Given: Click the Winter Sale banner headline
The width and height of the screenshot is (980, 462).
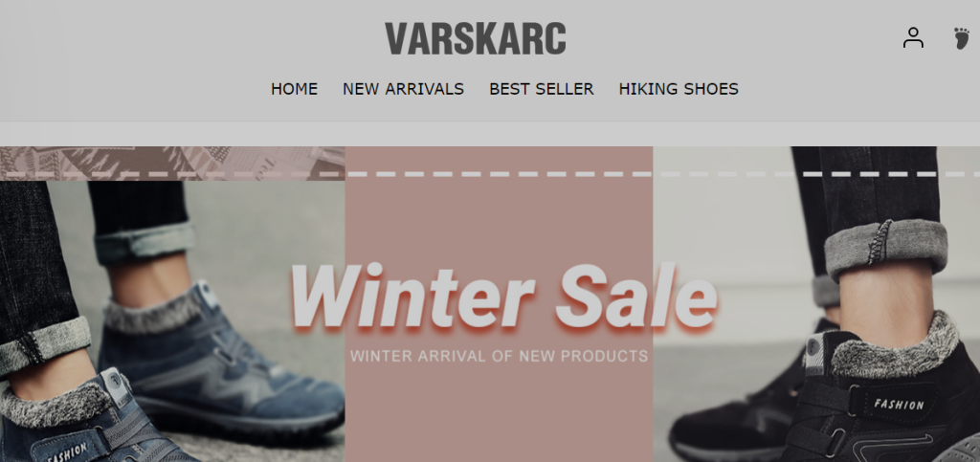Looking at the screenshot, I should [x=503, y=297].
